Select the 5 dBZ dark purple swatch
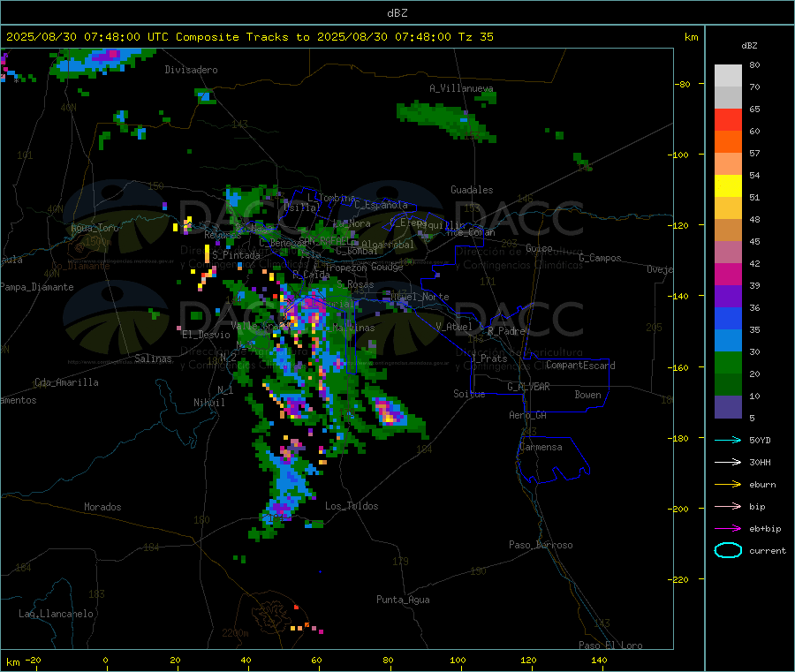This screenshot has height=672, width=795. tap(728, 407)
